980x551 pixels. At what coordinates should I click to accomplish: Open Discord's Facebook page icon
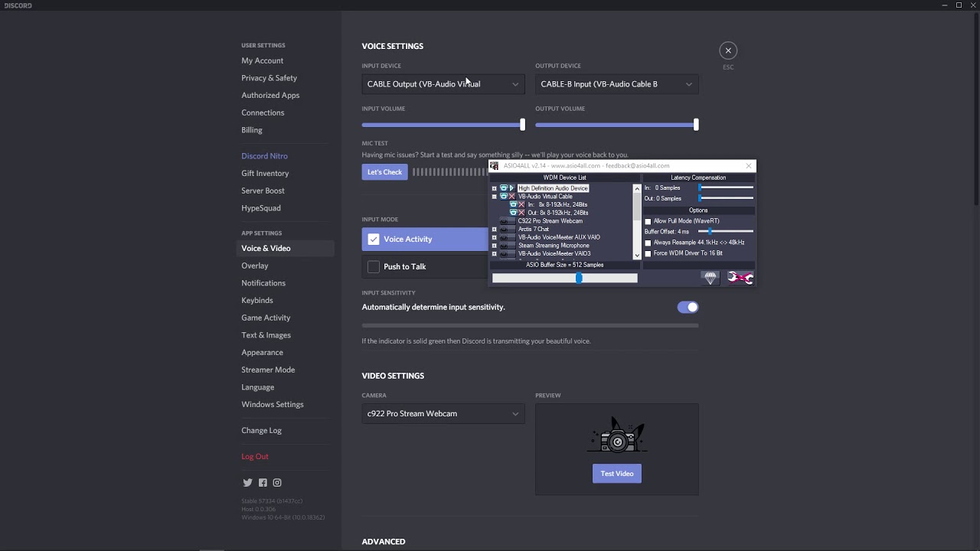[x=263, y=483]
